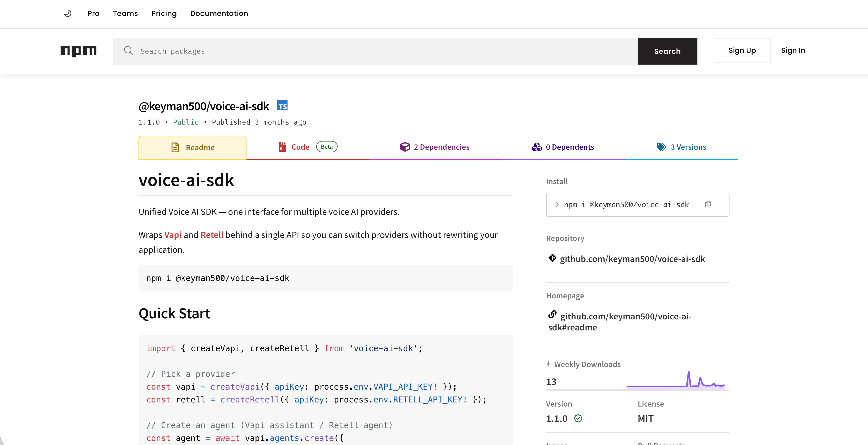868x445 pixels.
Task: Toggle dark mode moon icon
Action: (68, 14)
